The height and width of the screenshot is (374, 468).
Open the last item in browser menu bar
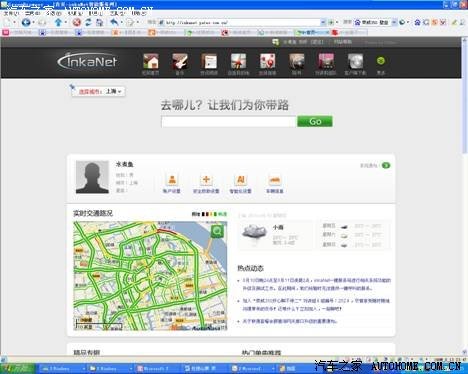coord(139,13)
